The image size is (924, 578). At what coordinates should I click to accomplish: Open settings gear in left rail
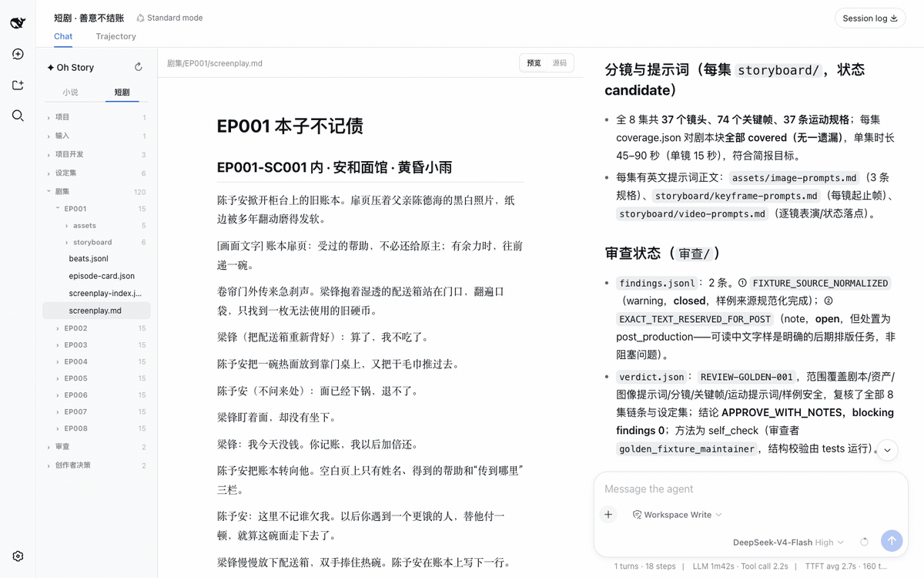(x=18, y=556)
